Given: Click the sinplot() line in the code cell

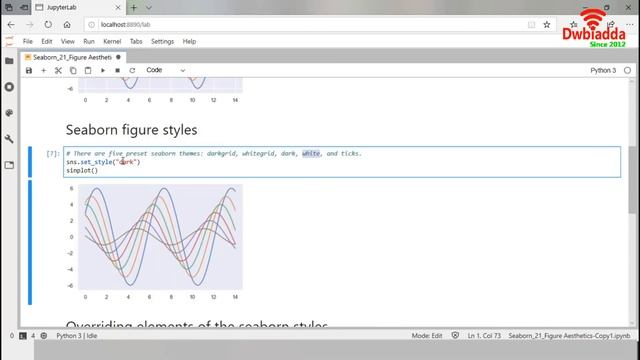Looking at the screenshot, I should pos(82,171).
